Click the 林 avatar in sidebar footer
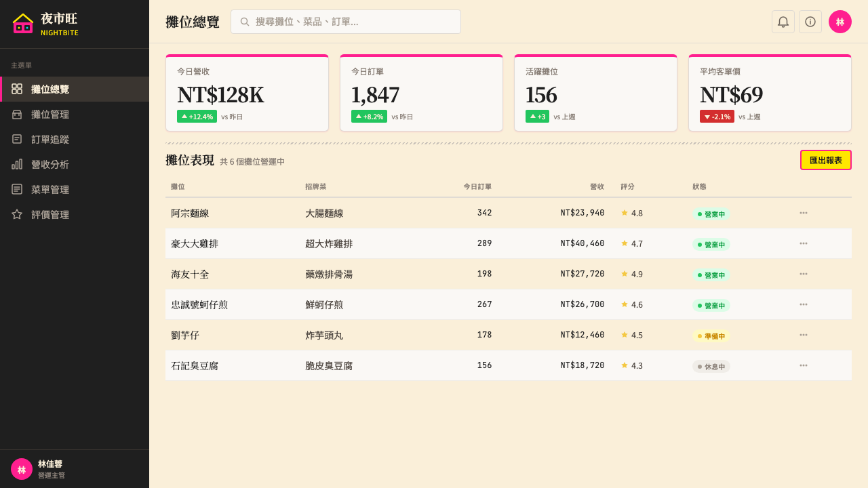This screenshot has width=868, height=488. point(22,469)
